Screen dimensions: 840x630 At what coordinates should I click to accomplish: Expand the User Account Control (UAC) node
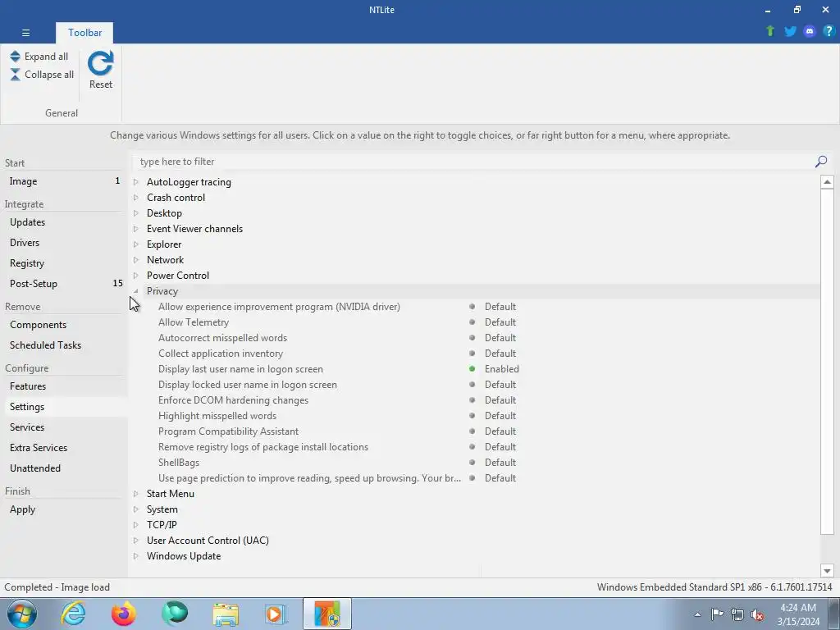tap(136, 541)
